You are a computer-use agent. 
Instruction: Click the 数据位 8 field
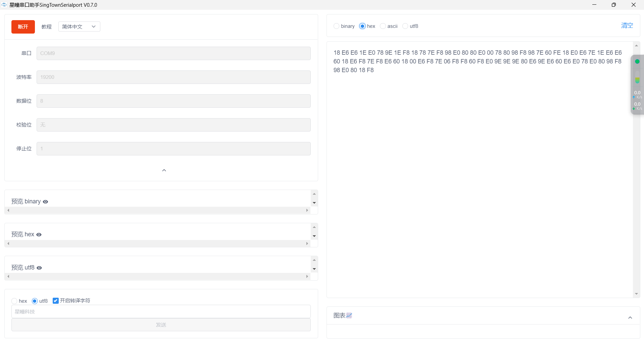click(174, 101)
